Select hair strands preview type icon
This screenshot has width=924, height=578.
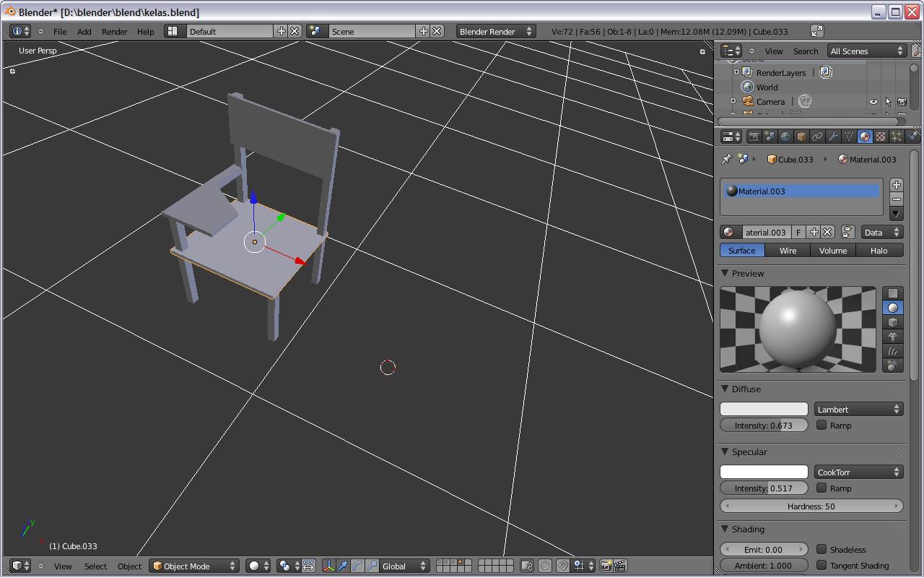point(893,351)
